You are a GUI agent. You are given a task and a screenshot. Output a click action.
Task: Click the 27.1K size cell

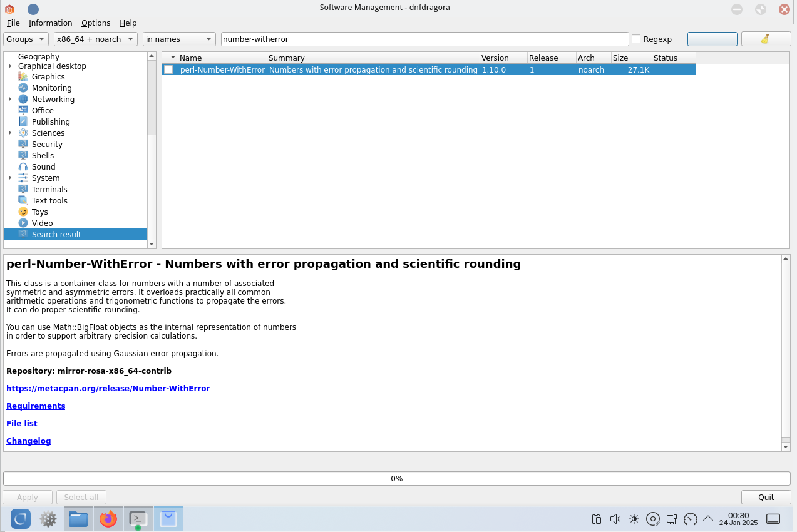(x=639, y=69)
